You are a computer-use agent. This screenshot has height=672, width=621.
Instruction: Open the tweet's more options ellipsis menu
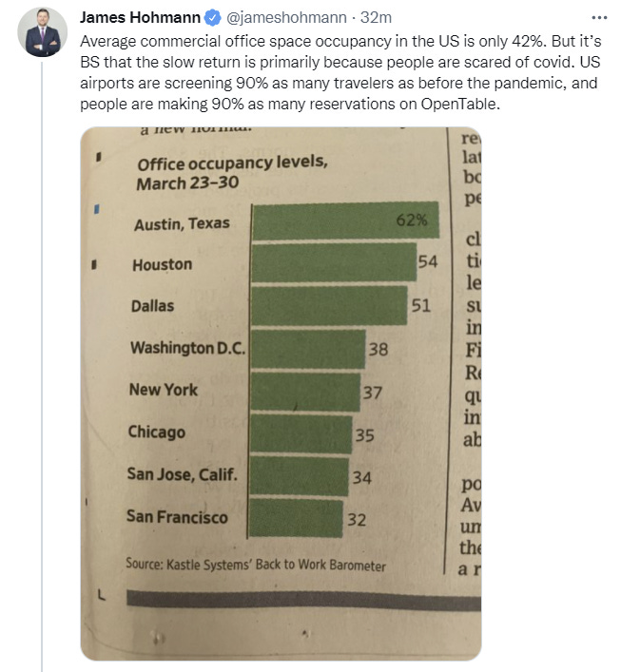point(598,17)
